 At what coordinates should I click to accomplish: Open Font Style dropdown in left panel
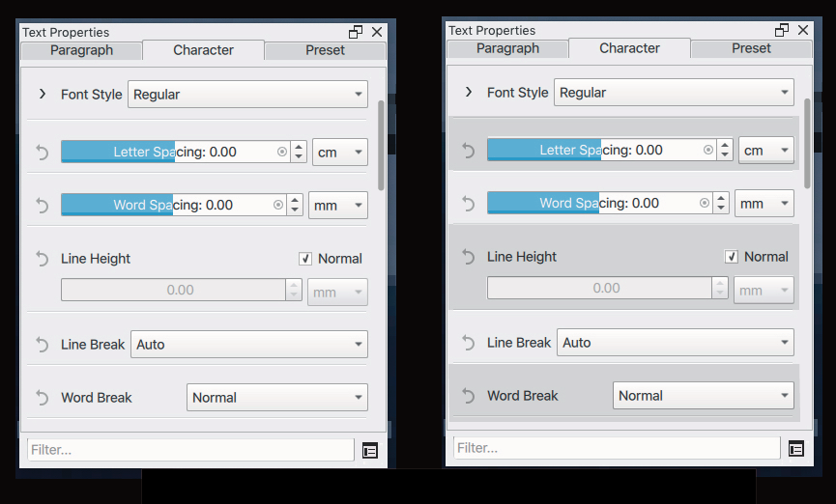[247, 95]
